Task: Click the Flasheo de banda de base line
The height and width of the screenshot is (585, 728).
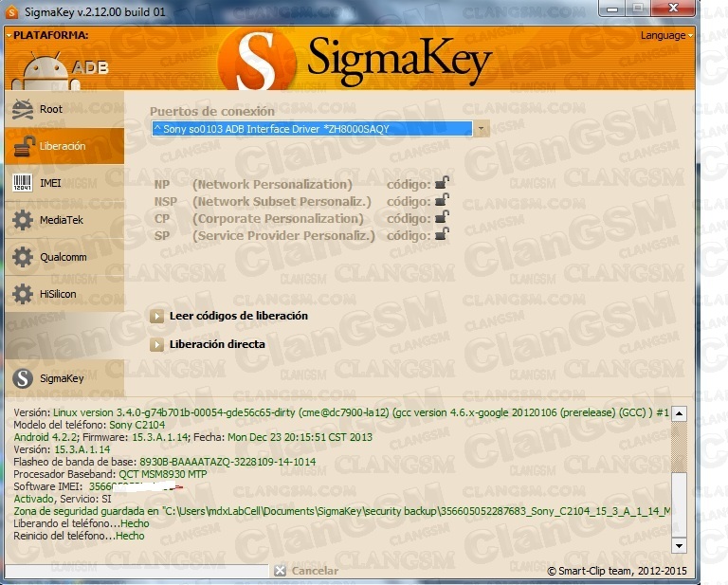Action: pos(164,462)
